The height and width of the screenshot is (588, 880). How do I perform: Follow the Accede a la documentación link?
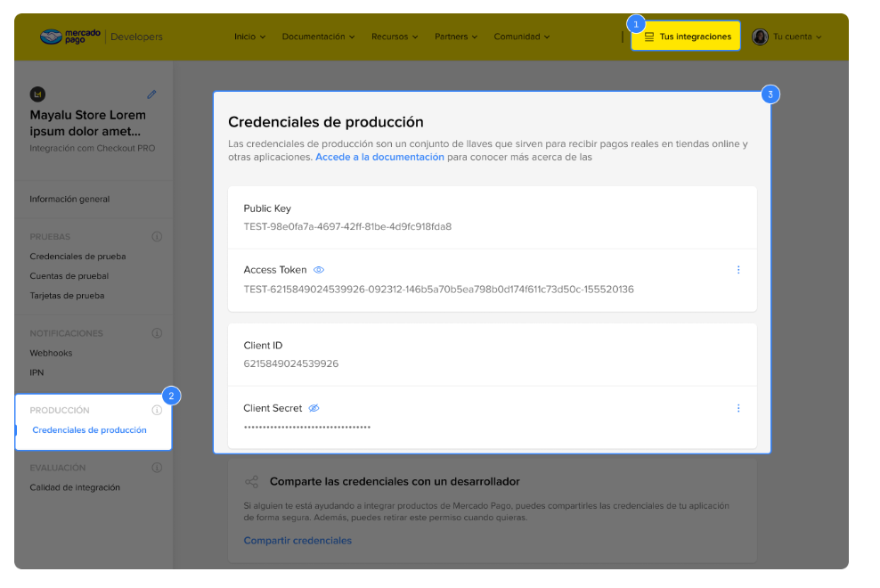pyautogui.click(x=379, y=158)
